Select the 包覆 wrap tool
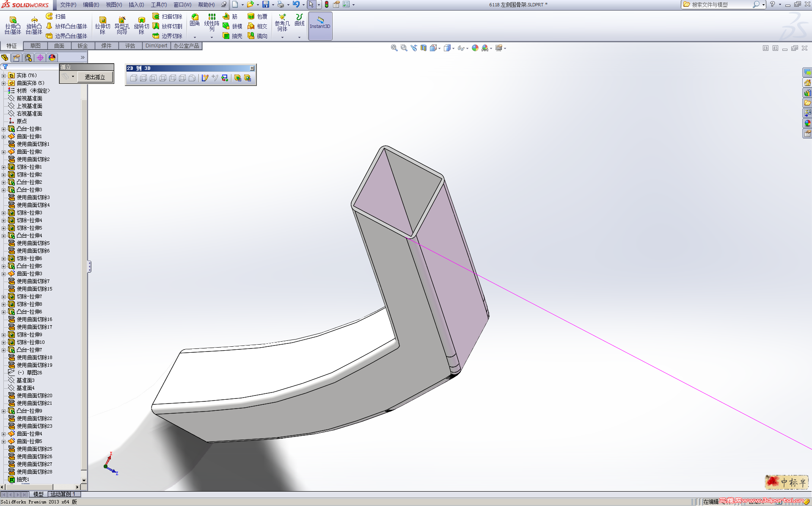 pos(257,17)
